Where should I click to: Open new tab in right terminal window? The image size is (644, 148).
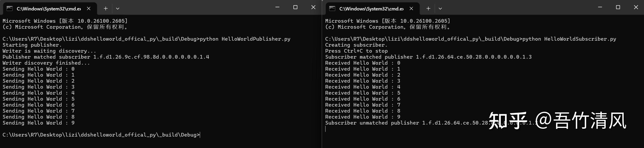tap(428, 9)
